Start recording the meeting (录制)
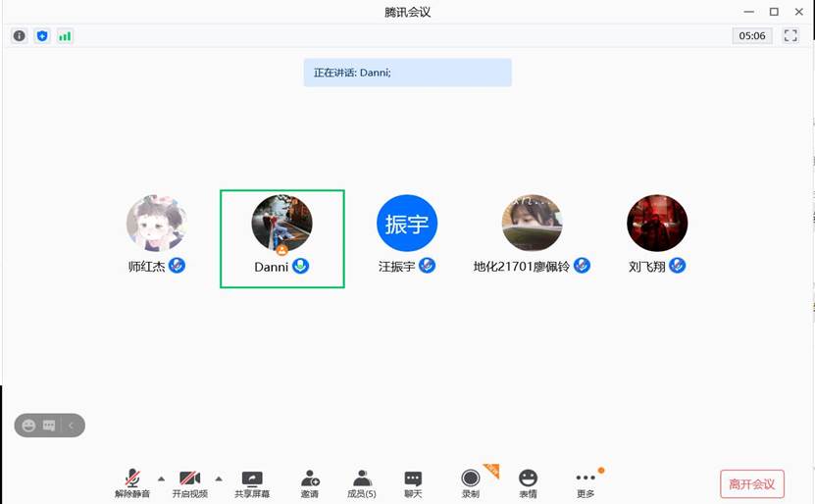The height and width of the screenshot is (504, 815). point(471,481)
